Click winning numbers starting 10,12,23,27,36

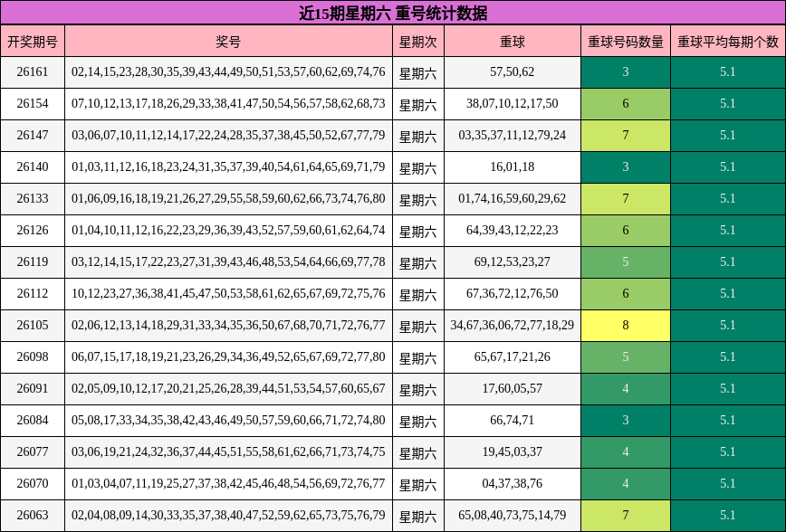tap(228, 293)
